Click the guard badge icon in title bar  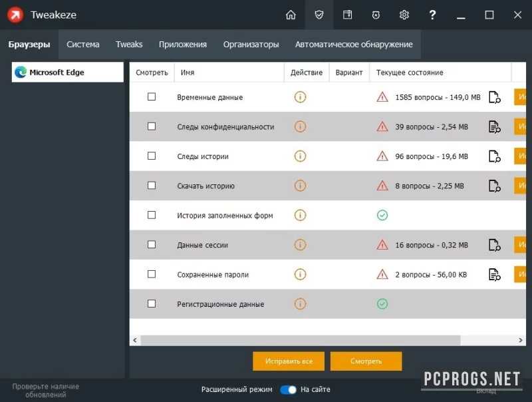pos(376,15)
